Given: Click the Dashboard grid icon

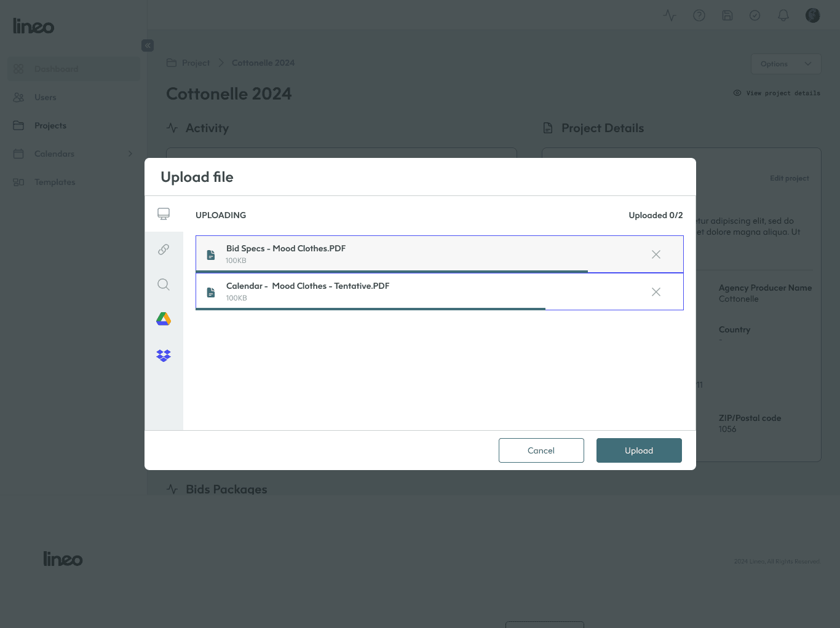Looking at the screenshot, I should click(x=18, y=69).
